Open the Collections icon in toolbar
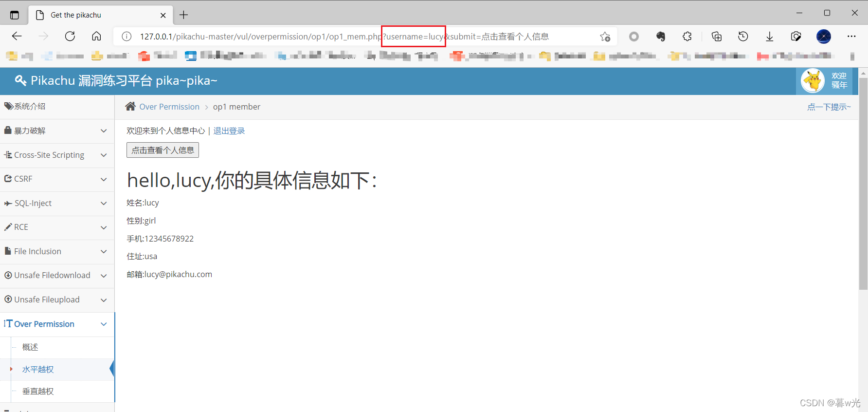This screenshot has height=412, width=868. tap(716, 36)
